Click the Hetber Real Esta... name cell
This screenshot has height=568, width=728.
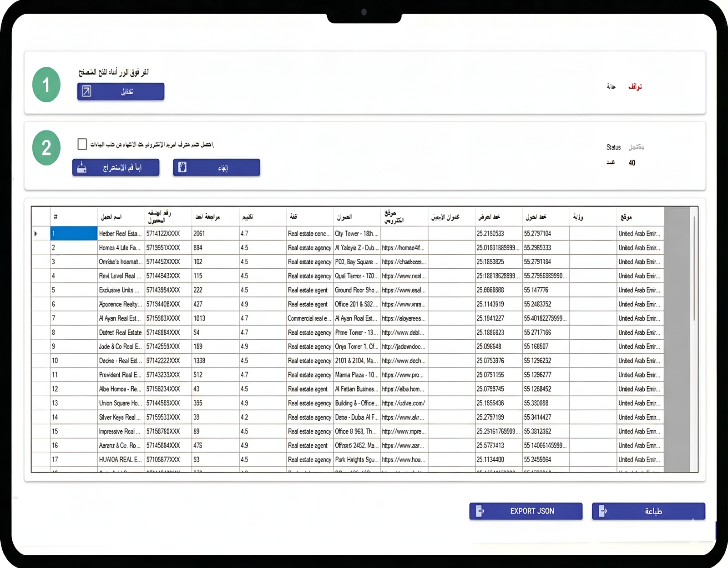[x=121, y=234]
